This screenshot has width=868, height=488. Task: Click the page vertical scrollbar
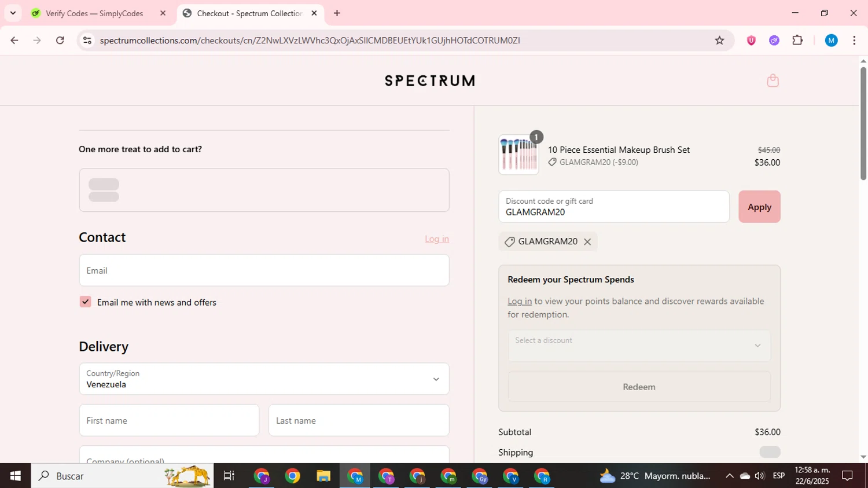coord(863,124)
